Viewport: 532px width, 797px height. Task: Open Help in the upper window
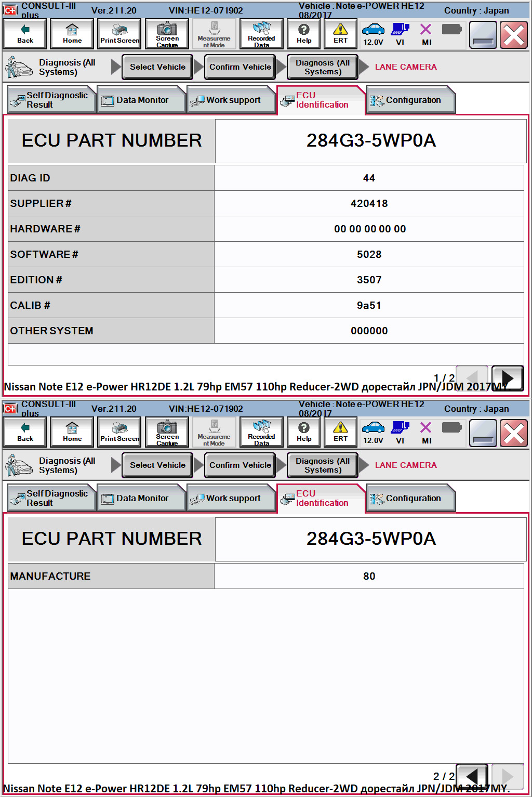(304, 34)
